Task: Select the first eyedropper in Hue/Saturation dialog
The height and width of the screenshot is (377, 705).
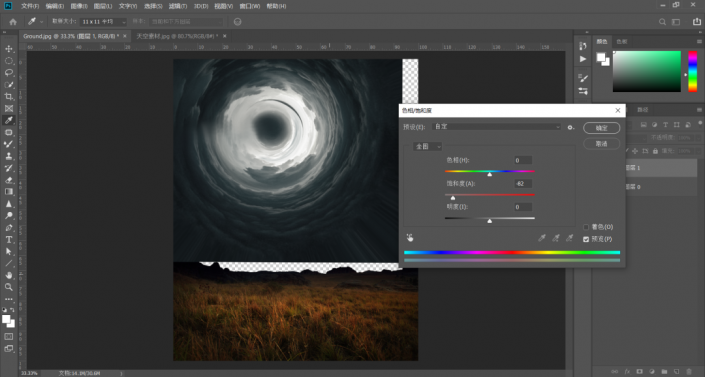Action: [x=542, y=238]
